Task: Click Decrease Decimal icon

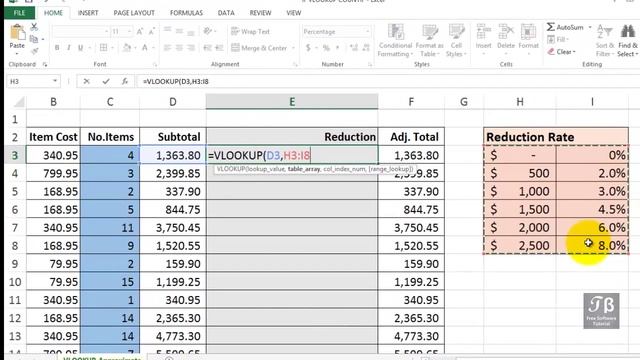Action: pos(366,48)
